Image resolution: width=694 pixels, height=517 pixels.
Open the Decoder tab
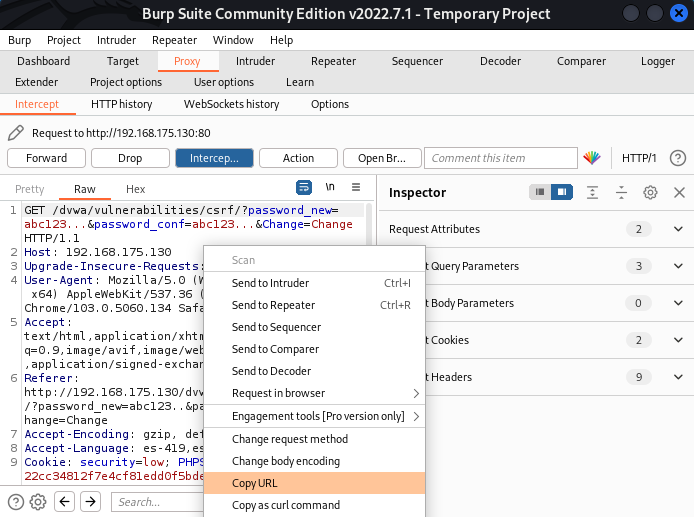500,61
